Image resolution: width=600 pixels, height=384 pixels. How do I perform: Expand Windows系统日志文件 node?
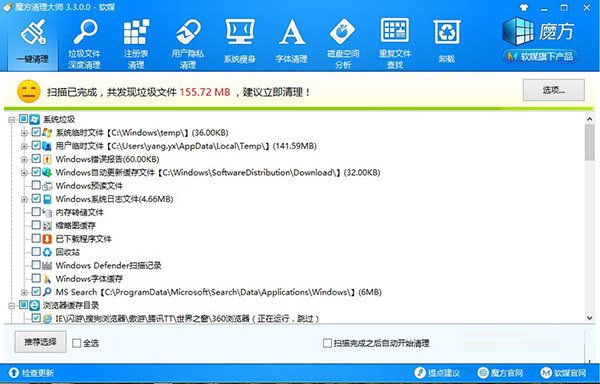click(x=24, y=199)
